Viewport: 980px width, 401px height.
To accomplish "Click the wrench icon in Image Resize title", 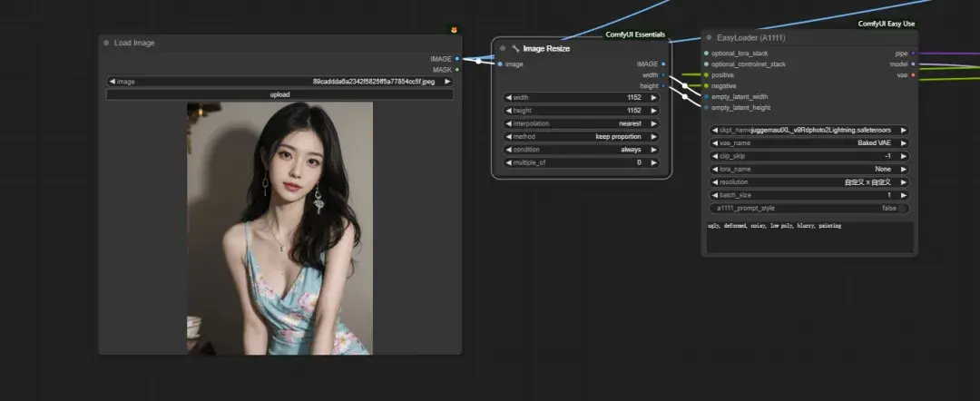I will pyautogui.click(x=515, y=49).
